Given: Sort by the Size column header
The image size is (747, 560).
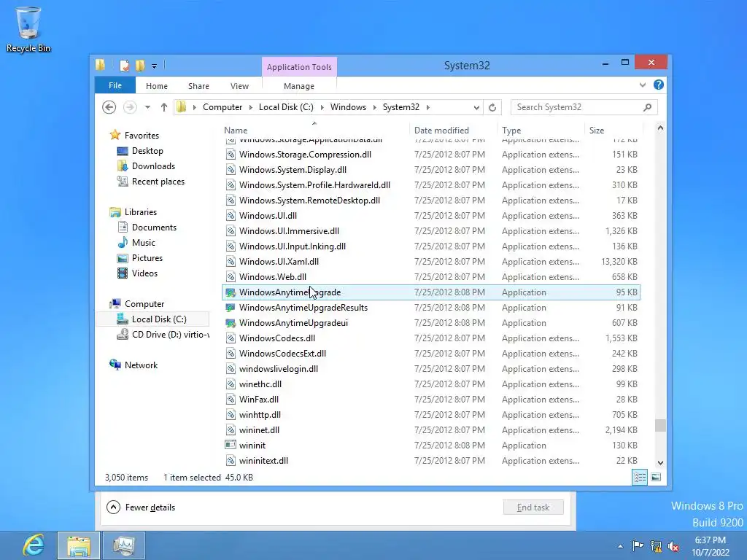Looking at the screenshot, I should (x=614, y=130).
